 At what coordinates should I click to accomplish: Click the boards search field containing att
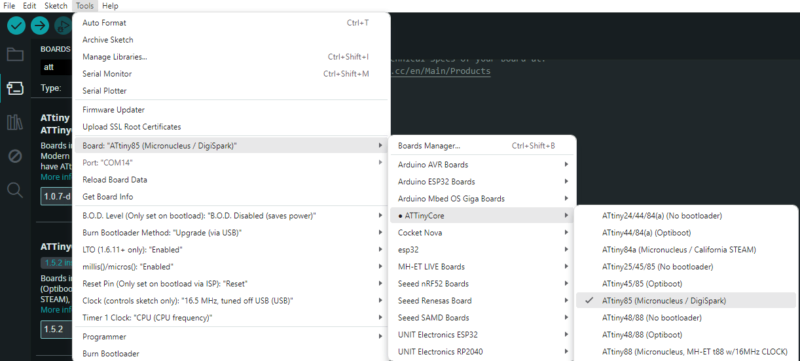coord(57,67)
